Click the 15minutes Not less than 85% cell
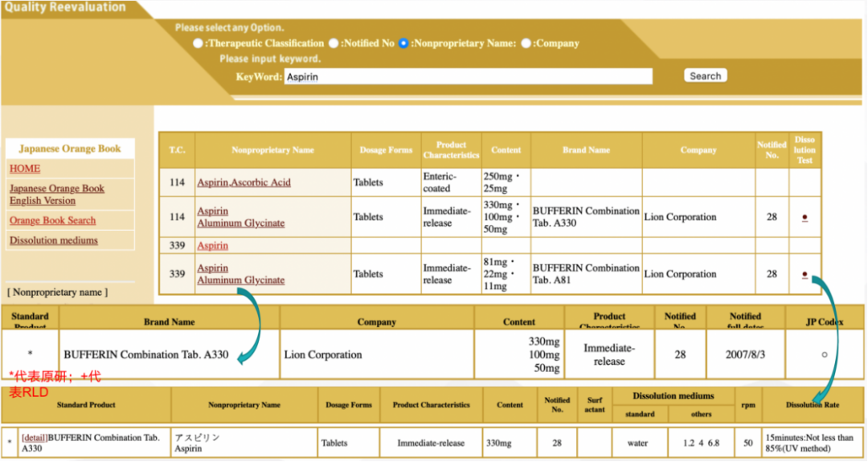Screen dimensions: 868x462 pos(812,444)
